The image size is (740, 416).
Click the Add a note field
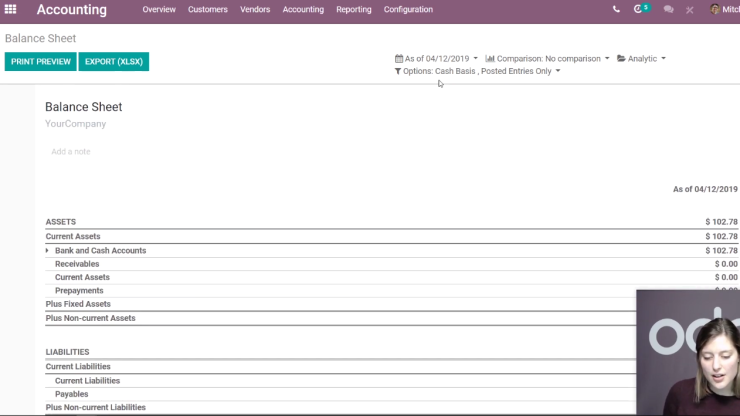click(71, 152)
